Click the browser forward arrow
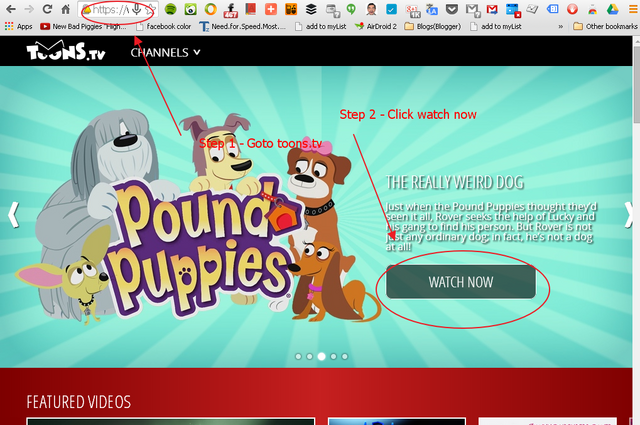Screen dimensions: 640x425 coord(29,9)
